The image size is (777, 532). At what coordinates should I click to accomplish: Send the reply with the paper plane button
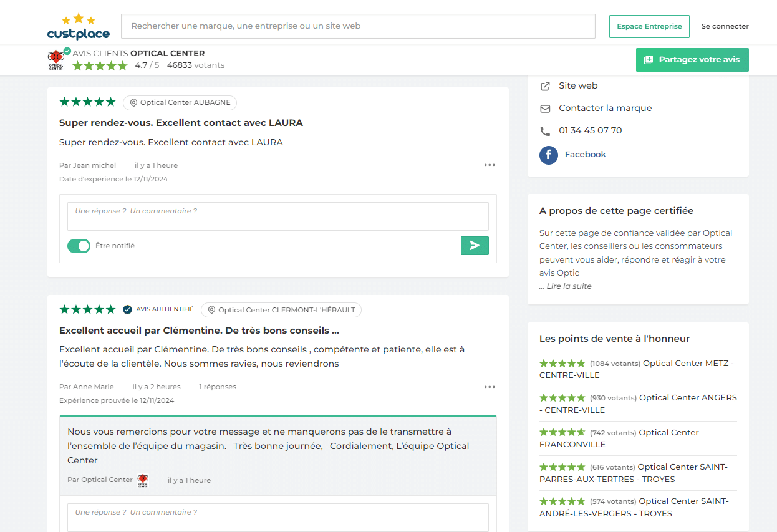(x=475, y=245)
